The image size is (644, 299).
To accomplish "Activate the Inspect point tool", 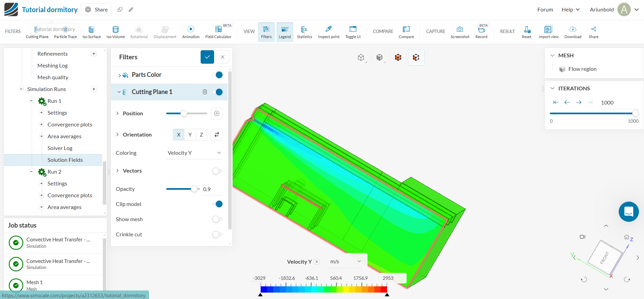I will pos(329,32).
